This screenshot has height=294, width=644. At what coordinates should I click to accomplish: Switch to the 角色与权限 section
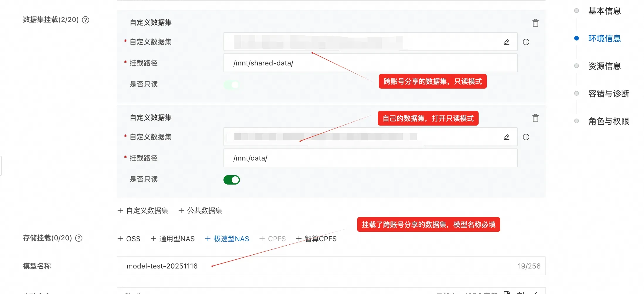[x=609, y=121]
